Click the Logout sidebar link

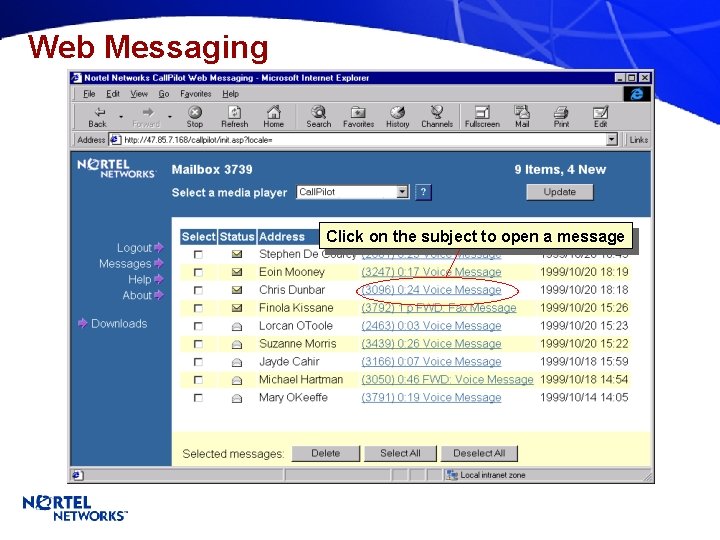coord(140,248)
